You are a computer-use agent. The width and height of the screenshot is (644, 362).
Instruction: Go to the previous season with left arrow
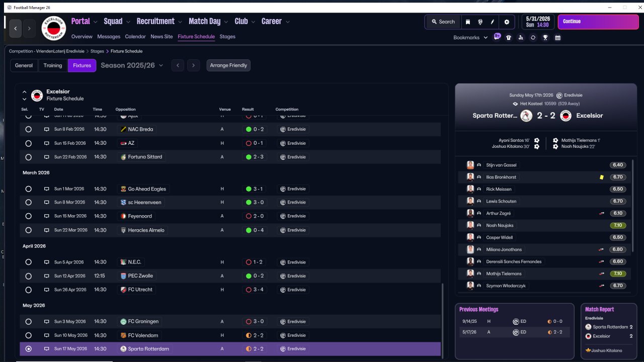pos(178,65)
